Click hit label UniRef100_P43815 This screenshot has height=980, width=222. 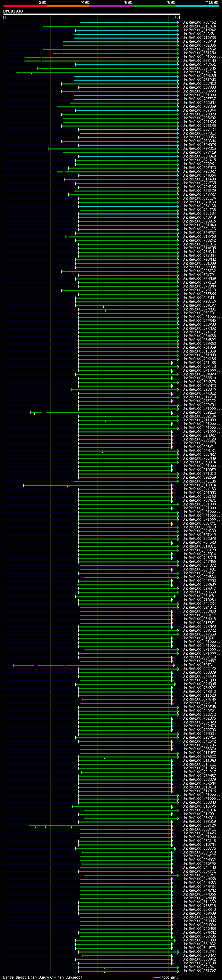point(199,917)
